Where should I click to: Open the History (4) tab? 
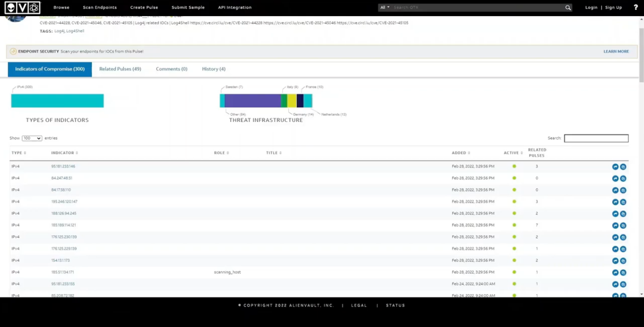213,69
